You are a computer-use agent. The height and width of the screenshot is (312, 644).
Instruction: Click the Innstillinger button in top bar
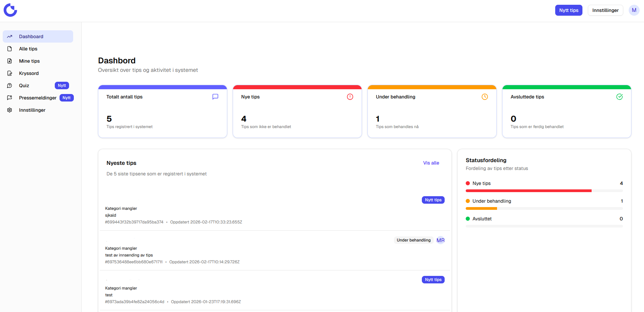coord(605,10)
